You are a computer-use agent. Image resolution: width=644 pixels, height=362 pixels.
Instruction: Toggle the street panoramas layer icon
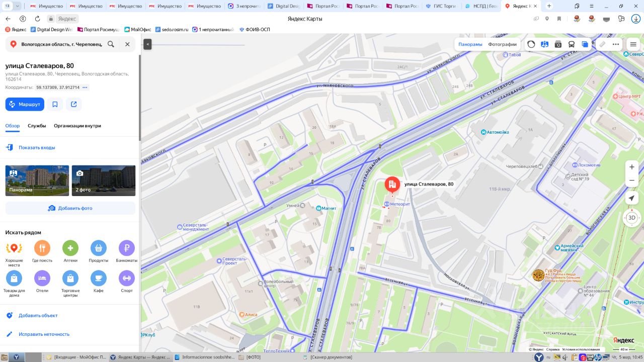pyautogui.click(x=544, y=44)
